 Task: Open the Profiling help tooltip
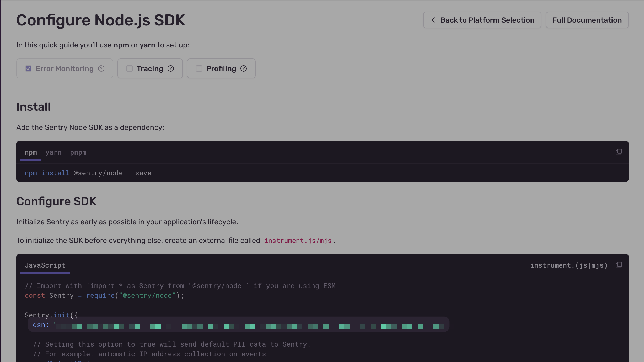[x=243, y=68]
